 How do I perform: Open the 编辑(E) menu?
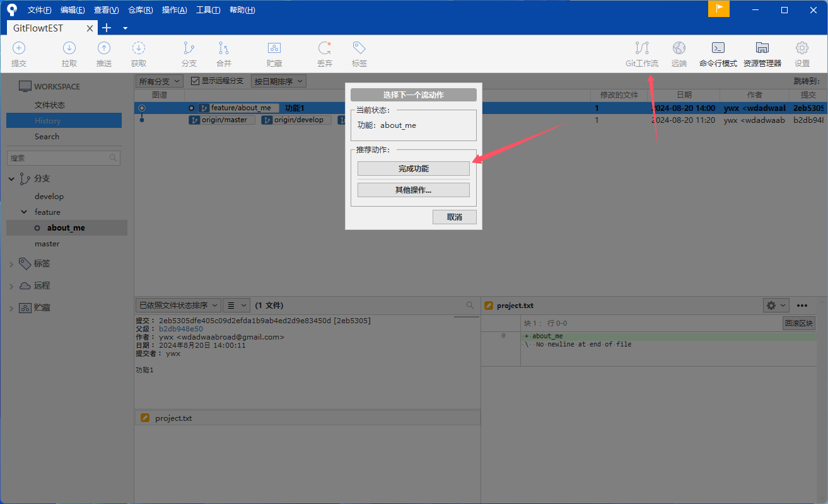(73, 10)
